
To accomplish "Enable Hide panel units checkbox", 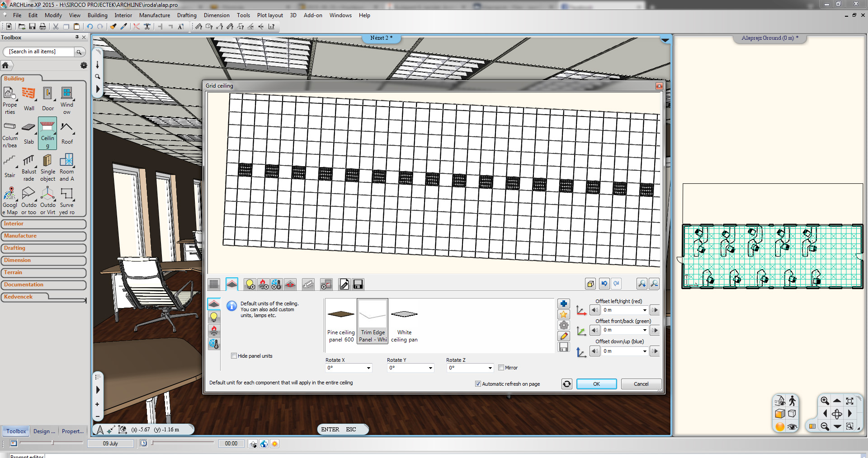I will [x=234, y=356].
